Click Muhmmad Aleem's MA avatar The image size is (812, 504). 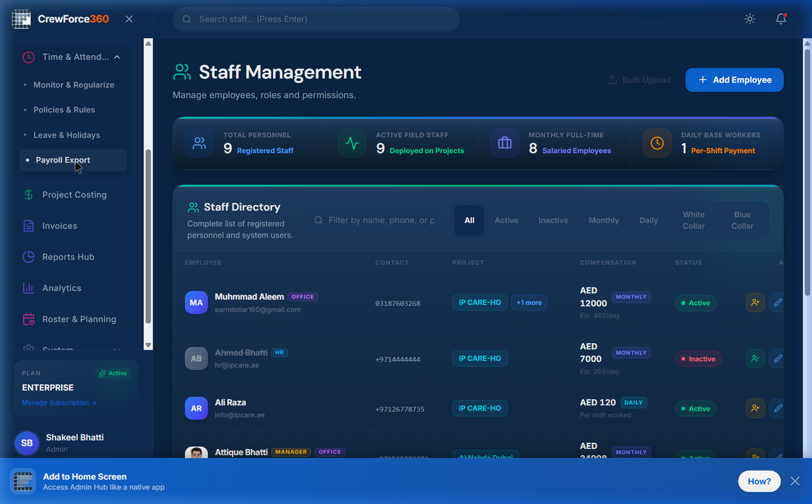pyautogui.click(x=196, y=303)
